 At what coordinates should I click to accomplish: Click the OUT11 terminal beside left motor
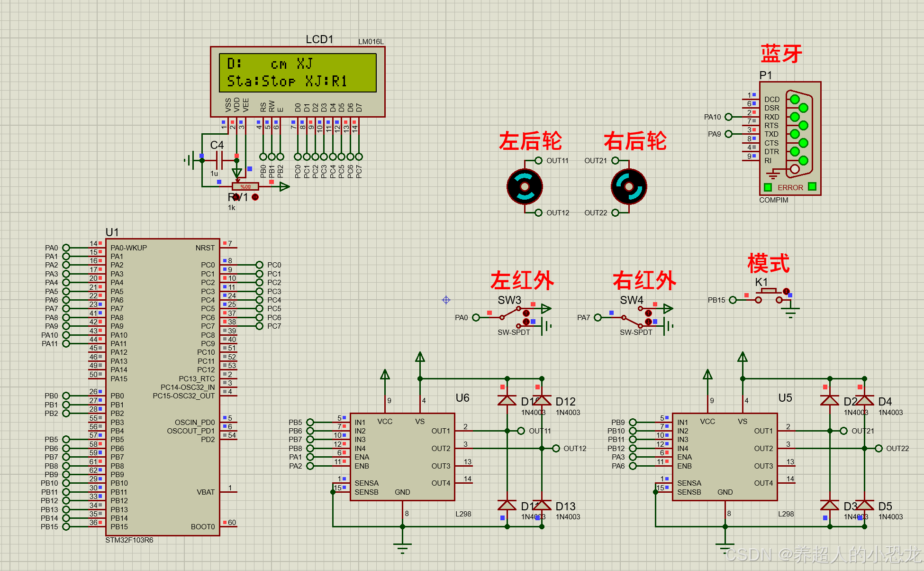[x=538, y=161]
